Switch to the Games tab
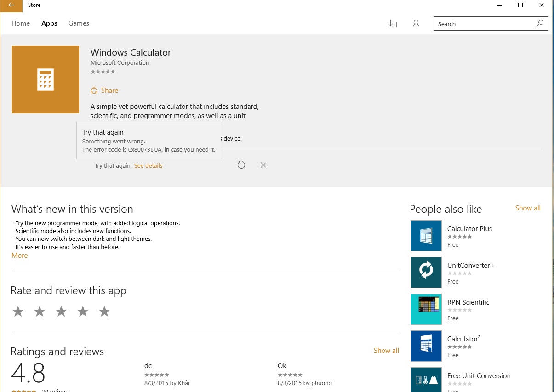Image resolution: width=554 pixels, height=392 pixels. (x=79, y=23)
